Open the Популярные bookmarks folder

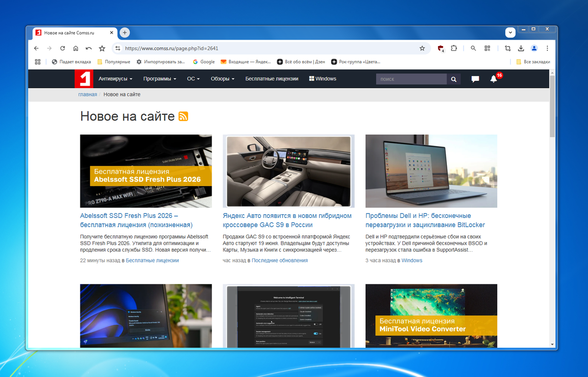[x=114, y=62]
